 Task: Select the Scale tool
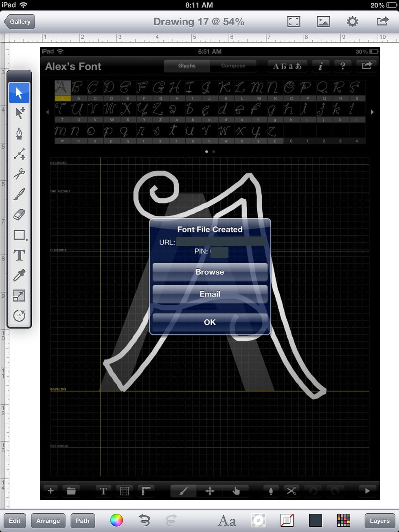click(19, 296)
